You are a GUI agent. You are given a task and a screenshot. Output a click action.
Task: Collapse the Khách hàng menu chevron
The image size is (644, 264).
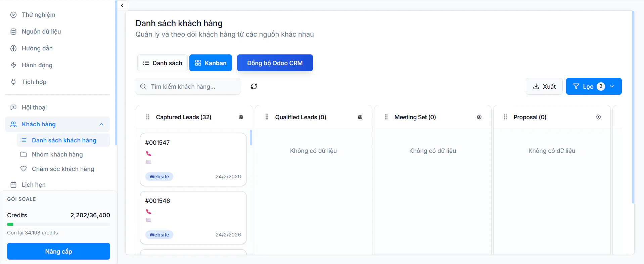(x=101, y=124)
